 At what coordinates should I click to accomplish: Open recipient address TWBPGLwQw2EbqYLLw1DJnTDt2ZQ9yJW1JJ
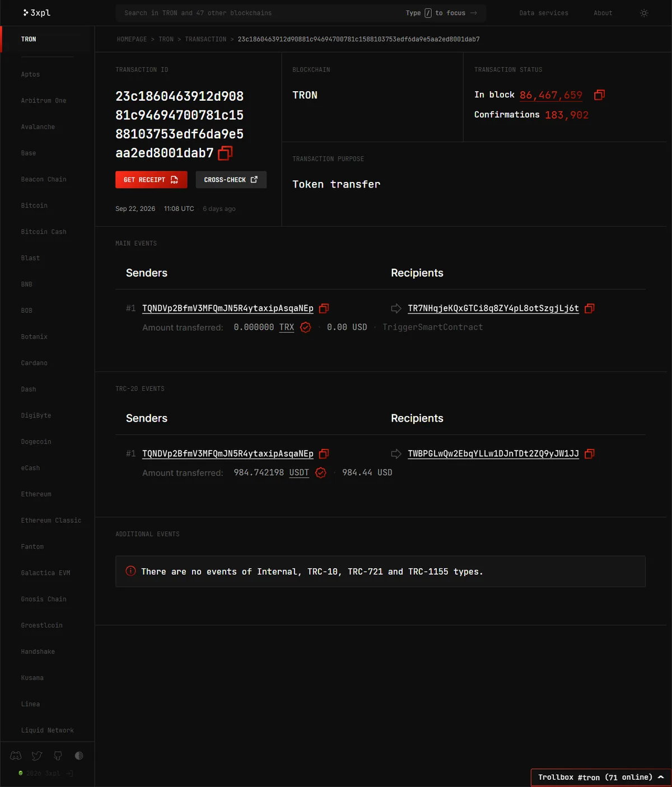(493, 454)
